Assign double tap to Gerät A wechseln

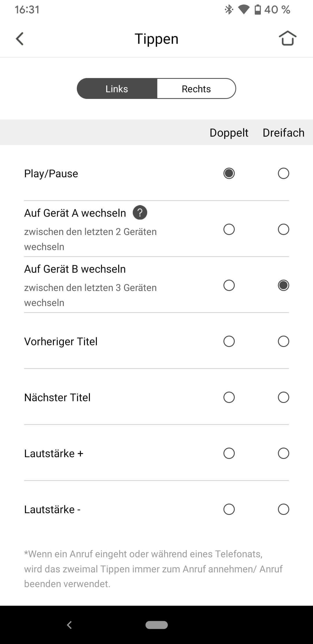point(229,229)
